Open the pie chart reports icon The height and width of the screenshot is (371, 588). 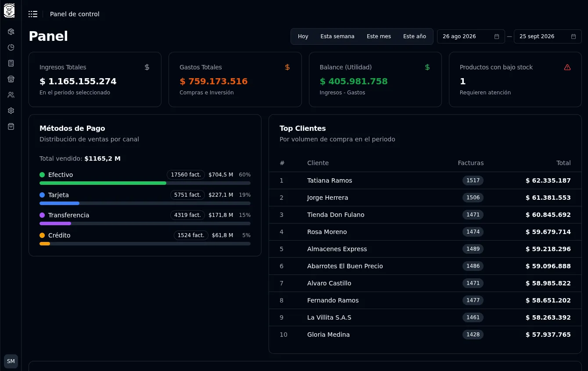tap(11, 47)
